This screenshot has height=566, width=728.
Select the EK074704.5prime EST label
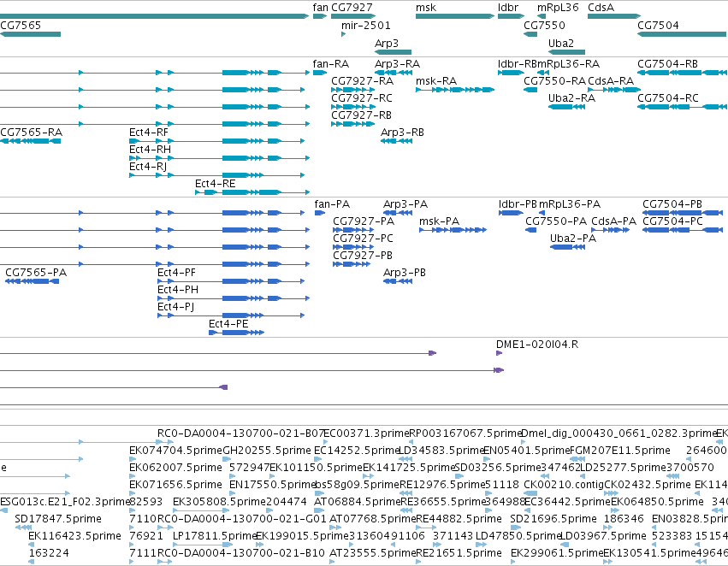[x=175, y=451]
